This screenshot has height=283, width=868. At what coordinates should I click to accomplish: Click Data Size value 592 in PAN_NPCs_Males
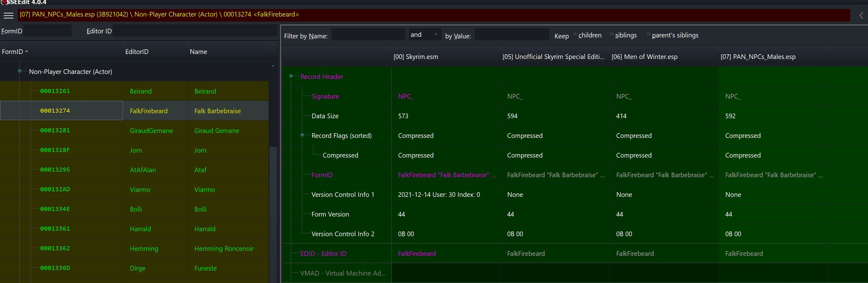(x=730, y=116)
